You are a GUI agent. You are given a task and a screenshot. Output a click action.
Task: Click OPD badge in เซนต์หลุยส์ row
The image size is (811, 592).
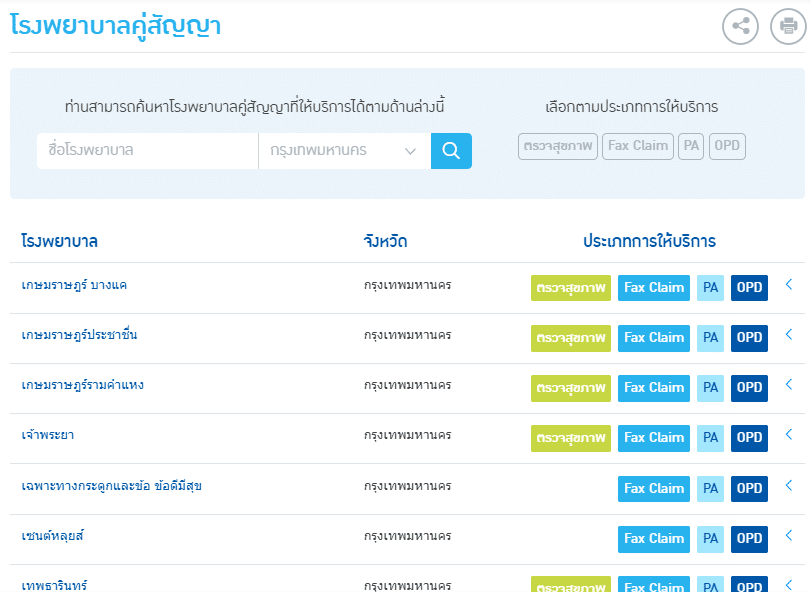click(x=749, y=539)
